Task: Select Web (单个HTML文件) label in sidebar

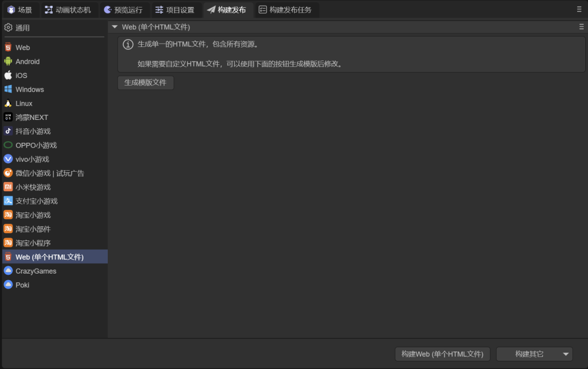Action: coord(50,257)
